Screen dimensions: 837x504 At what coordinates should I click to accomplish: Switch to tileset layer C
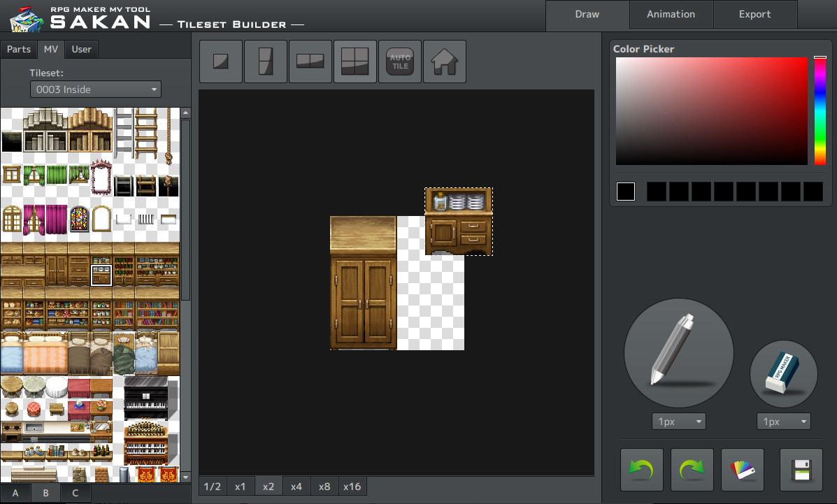tap(75, 493)
